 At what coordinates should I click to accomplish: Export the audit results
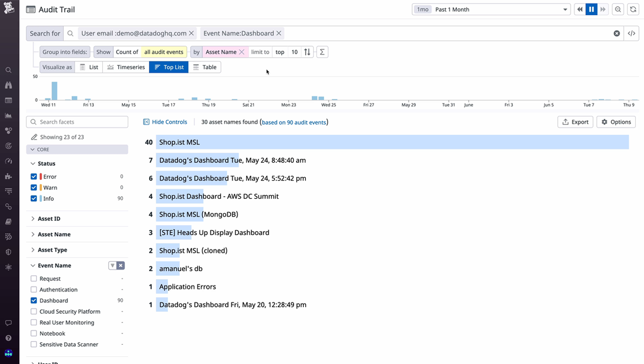click(x=576, y=122)
